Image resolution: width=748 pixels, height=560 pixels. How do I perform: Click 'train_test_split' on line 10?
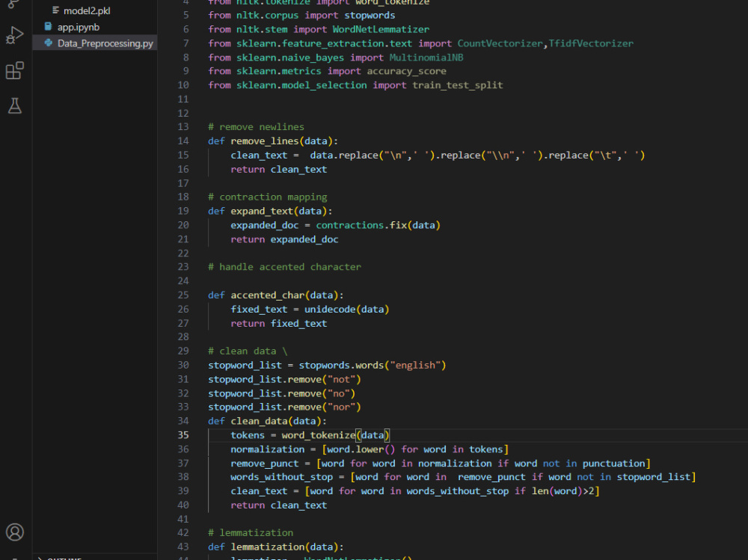click(458, 85)
